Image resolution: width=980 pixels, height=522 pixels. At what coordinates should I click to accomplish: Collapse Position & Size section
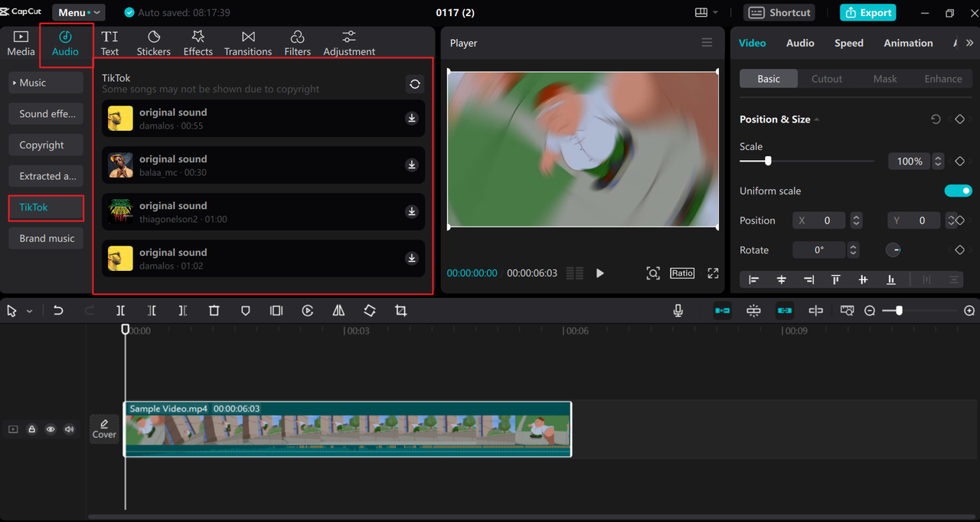tap(816, 119)
